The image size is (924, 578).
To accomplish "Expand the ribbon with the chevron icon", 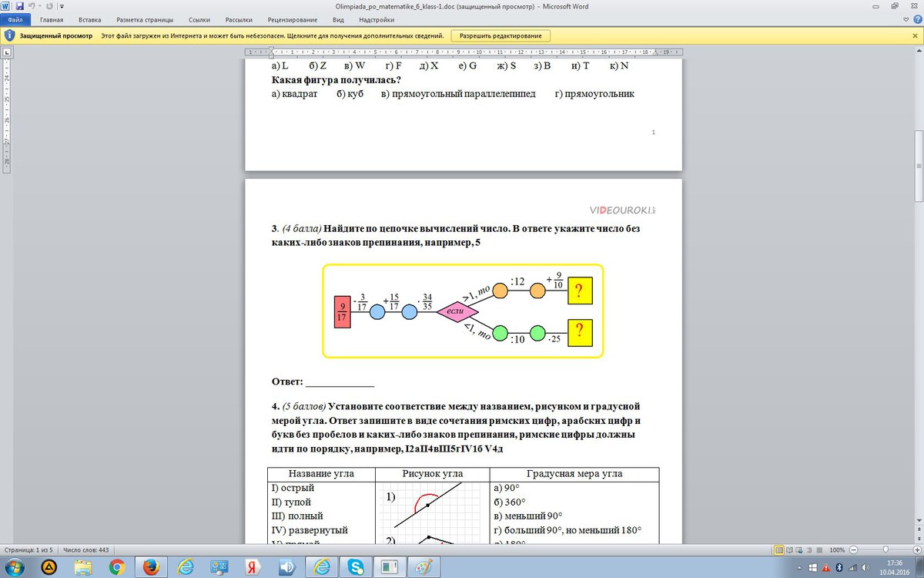I will (905, 19).
